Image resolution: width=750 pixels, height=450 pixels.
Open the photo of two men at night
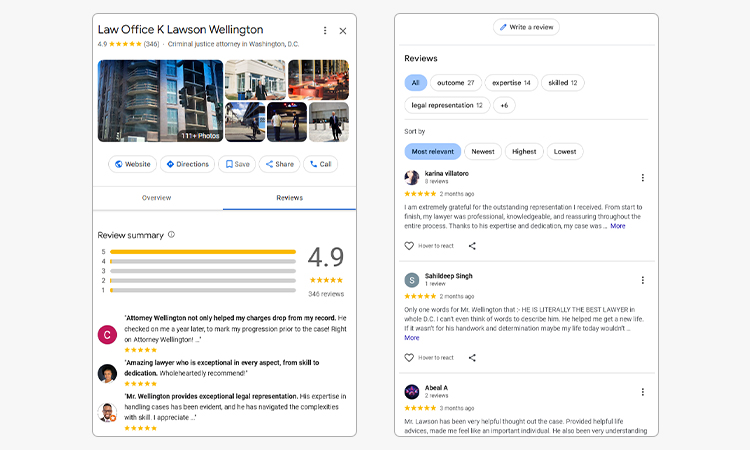(x=287, y=122)
